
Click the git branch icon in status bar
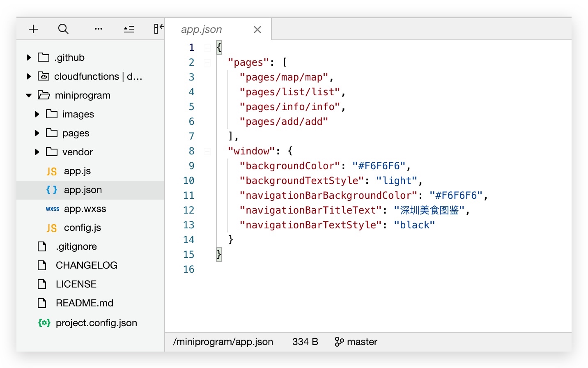tap(339, 342)
